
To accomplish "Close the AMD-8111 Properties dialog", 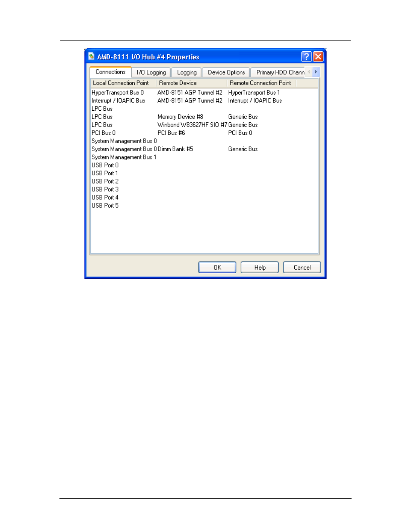I will click(318, 56).
